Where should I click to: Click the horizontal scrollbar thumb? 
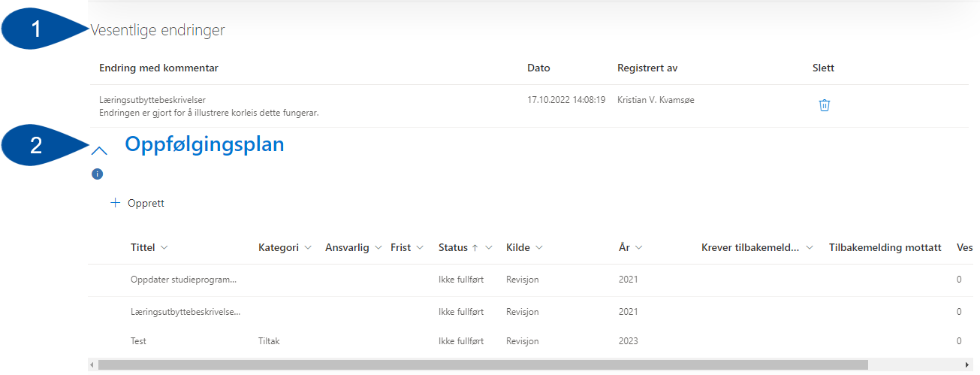483,364
